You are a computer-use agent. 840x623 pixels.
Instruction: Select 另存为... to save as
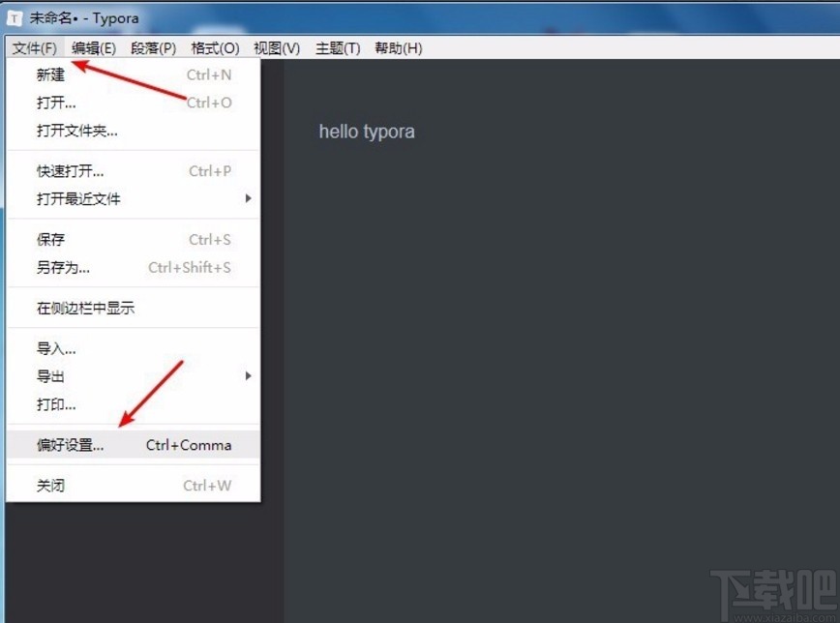click(61, 268)
